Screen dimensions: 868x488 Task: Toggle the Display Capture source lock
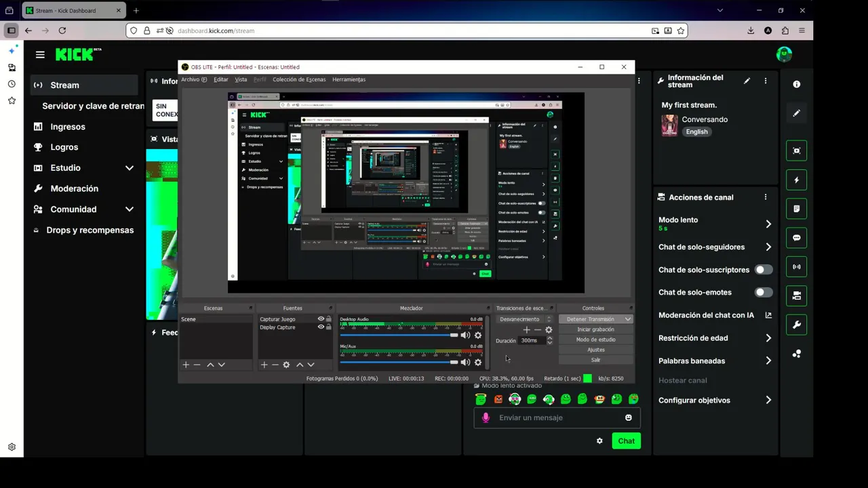(x=329, y=327)
